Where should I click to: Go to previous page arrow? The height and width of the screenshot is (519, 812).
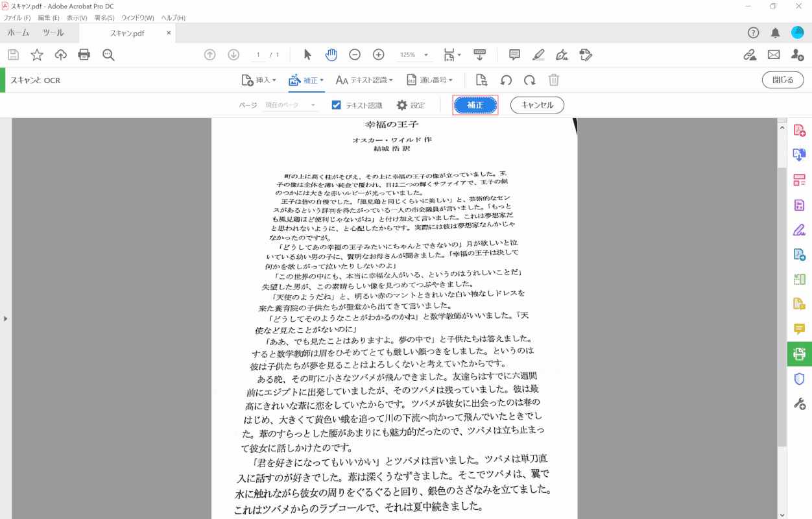coord(209,55)
